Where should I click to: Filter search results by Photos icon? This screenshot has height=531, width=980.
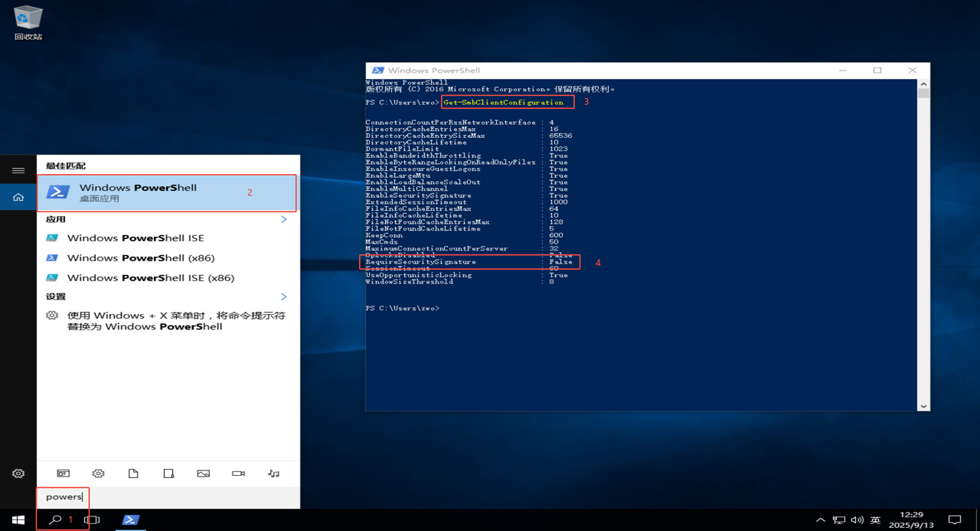click(x=203, y=474)
